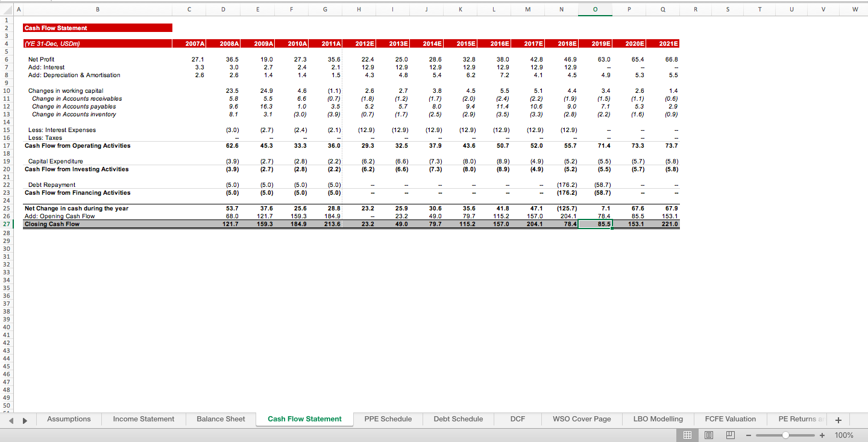
Task: Open the PE Returns sheet tab
Action: [x=797, y=419]
